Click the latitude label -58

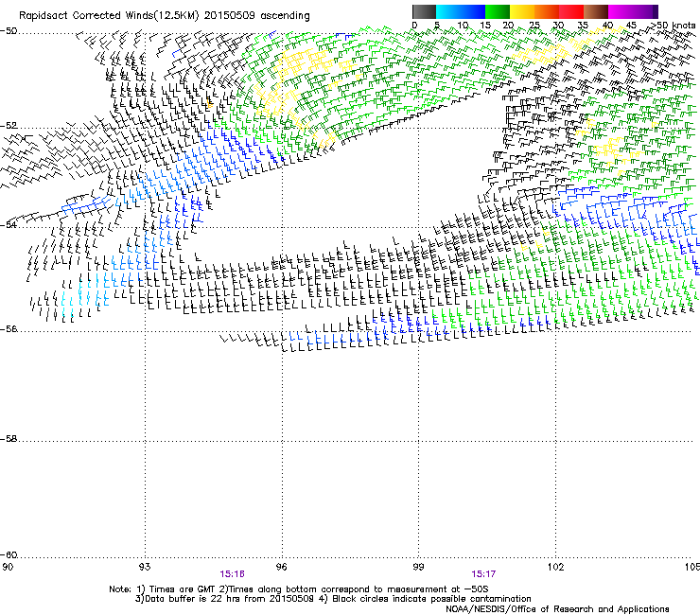coord(9,439)
